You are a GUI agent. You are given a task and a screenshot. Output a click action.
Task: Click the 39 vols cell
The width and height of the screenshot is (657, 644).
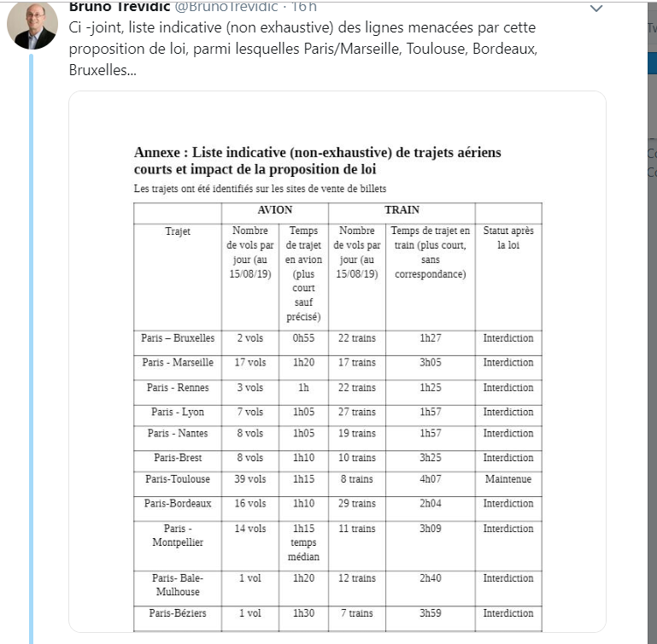pyautogui.click(x=250, y=479)
